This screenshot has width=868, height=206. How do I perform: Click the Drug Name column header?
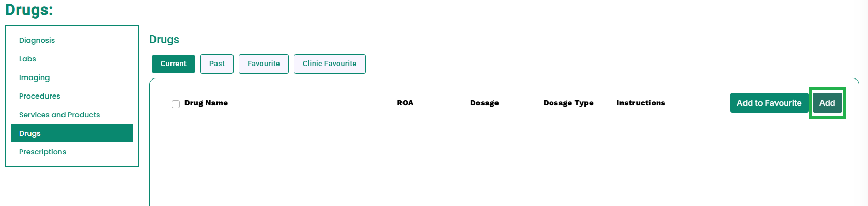[206, 103]
